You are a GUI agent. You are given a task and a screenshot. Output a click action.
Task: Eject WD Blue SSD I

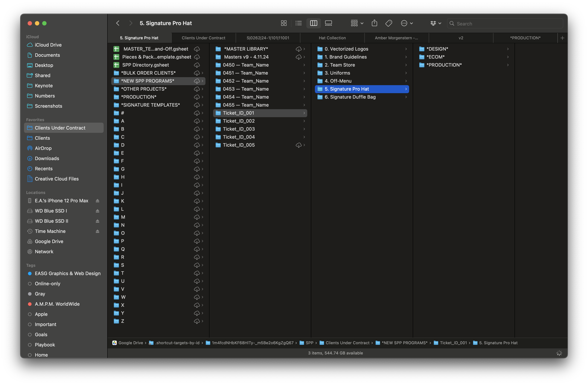97,211
